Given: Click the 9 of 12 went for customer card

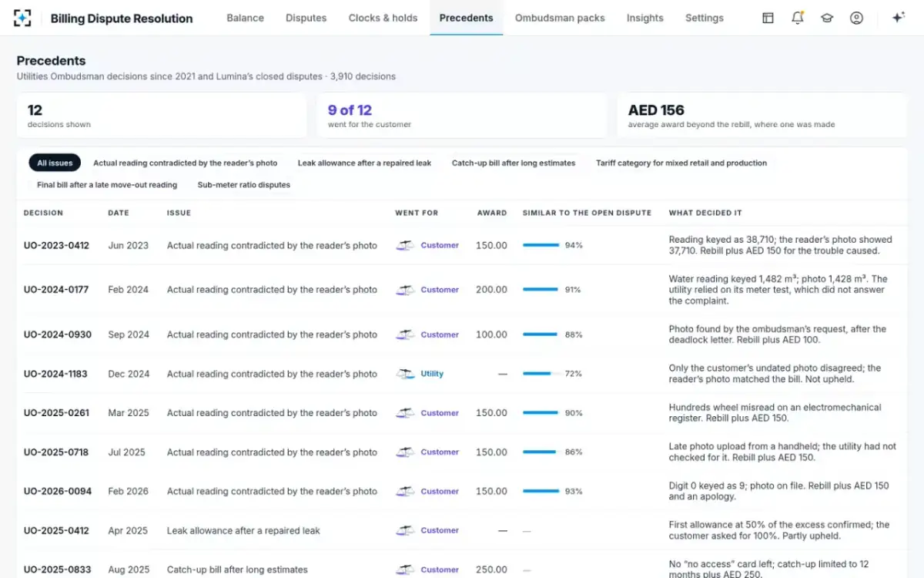Looking at the screenshot, I should pyautogui.click(x=462, y=116).
